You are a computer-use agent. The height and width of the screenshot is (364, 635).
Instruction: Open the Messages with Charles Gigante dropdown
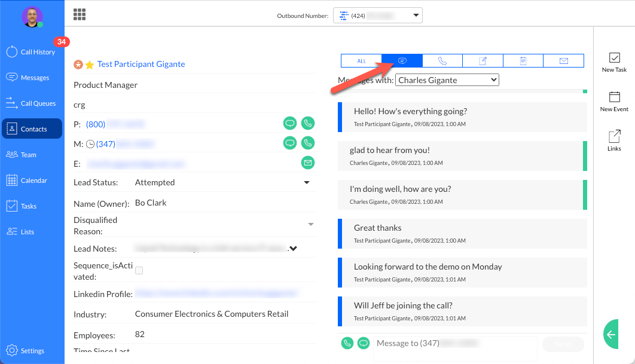447,79
